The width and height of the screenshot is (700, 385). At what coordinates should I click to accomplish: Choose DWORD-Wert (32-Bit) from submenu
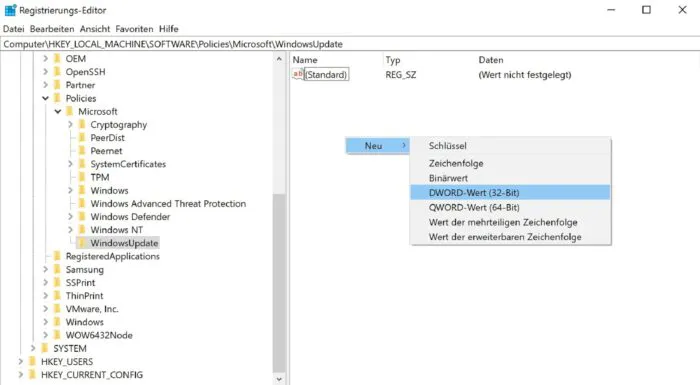pos(510,192)
